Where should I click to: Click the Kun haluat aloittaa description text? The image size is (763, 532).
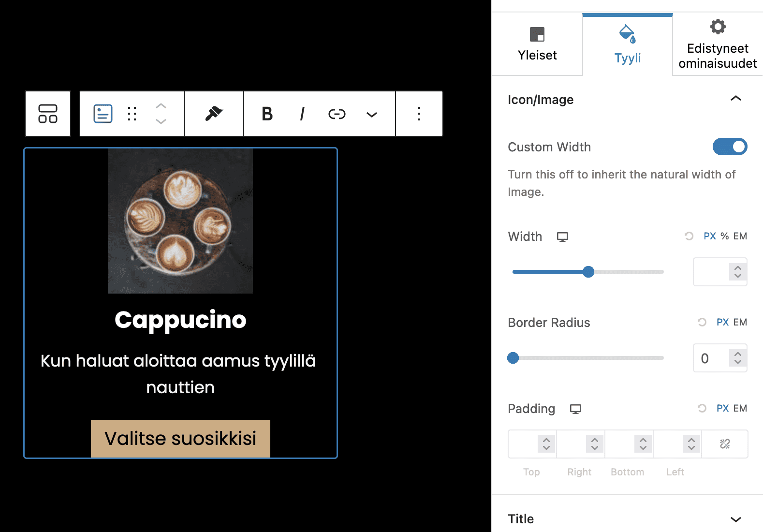pos(178,374)
